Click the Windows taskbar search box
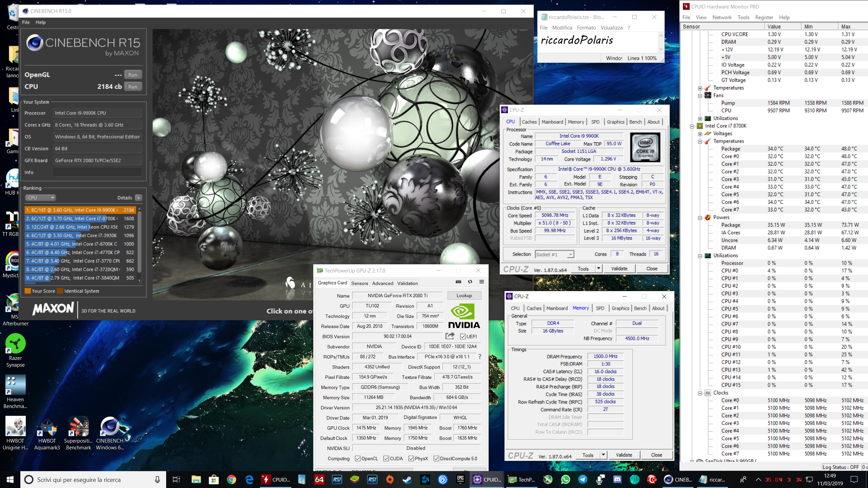This screenshot has height=488, width=868. pos(93,480)
